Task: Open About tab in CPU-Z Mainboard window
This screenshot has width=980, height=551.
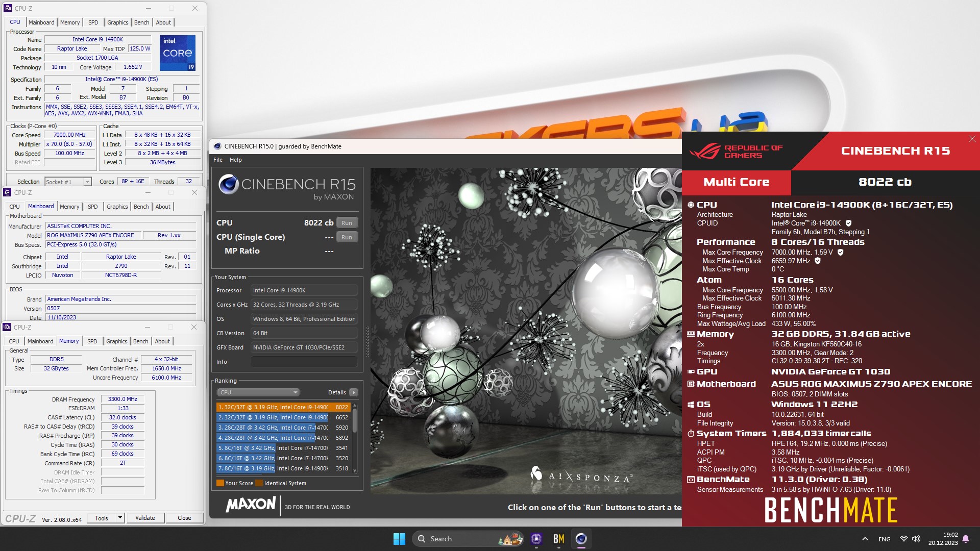Action: coord(163,207)
